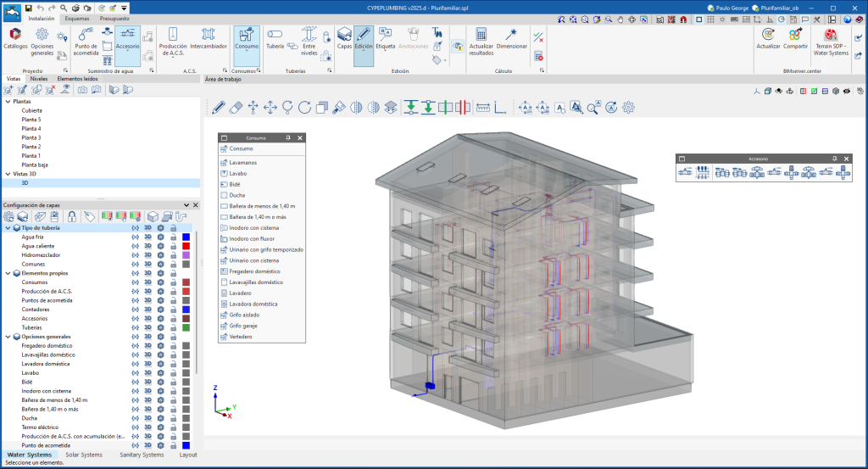Click the Punto de acometida icon

[86, 36]
